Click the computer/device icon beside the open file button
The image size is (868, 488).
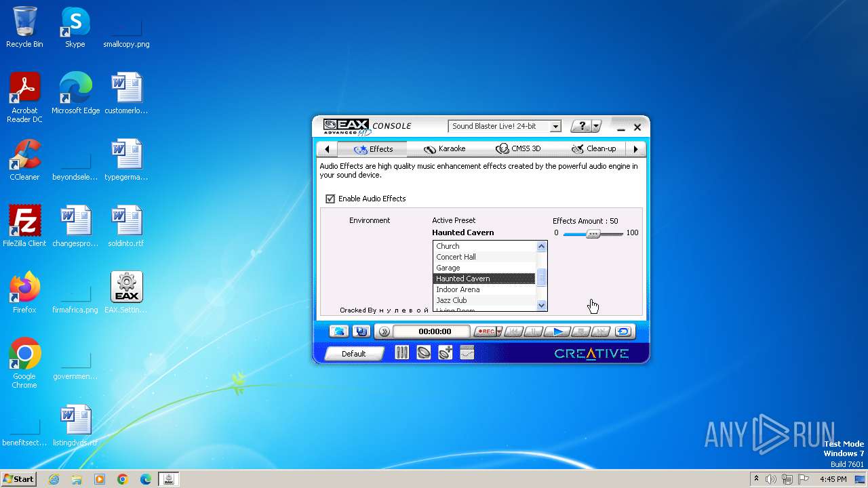[x=361, y=331]
